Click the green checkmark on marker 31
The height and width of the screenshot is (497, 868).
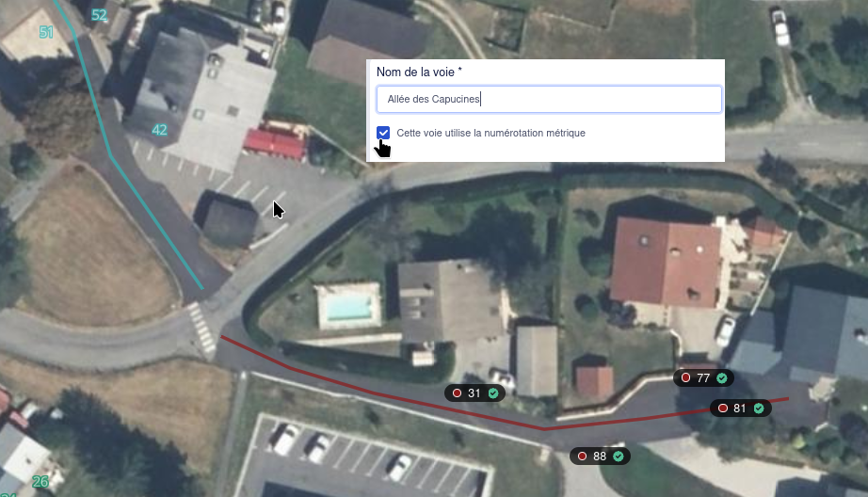pos(493,393)
